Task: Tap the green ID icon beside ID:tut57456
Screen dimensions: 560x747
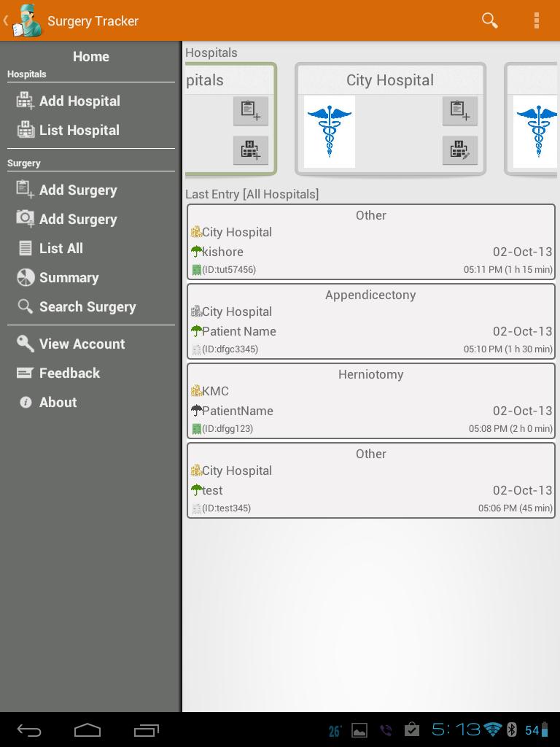Action: [x=196, y=270]
